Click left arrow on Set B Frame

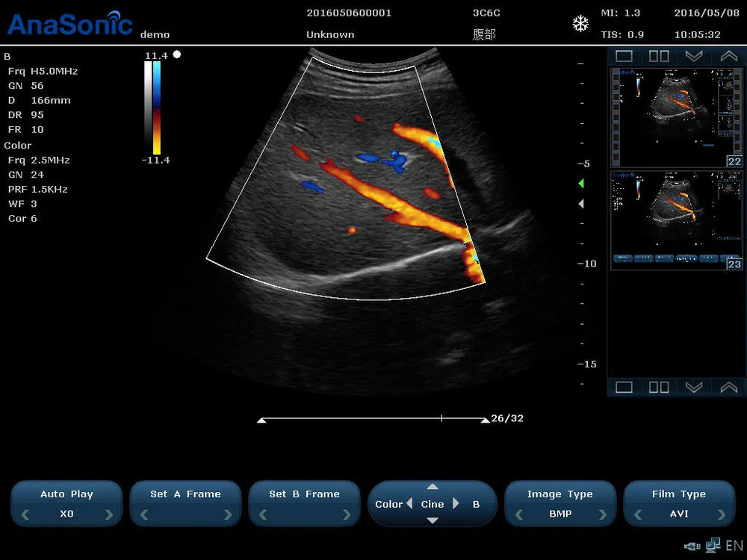pyautogui.click(x=262, y=514)
